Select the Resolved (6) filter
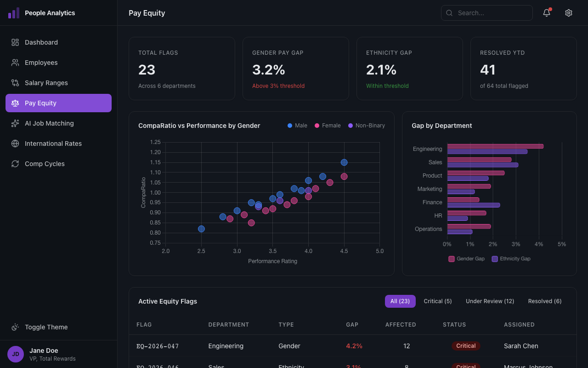Image resolution: width=588 pixels, height=368 pixels. click(x=544, y=301)
